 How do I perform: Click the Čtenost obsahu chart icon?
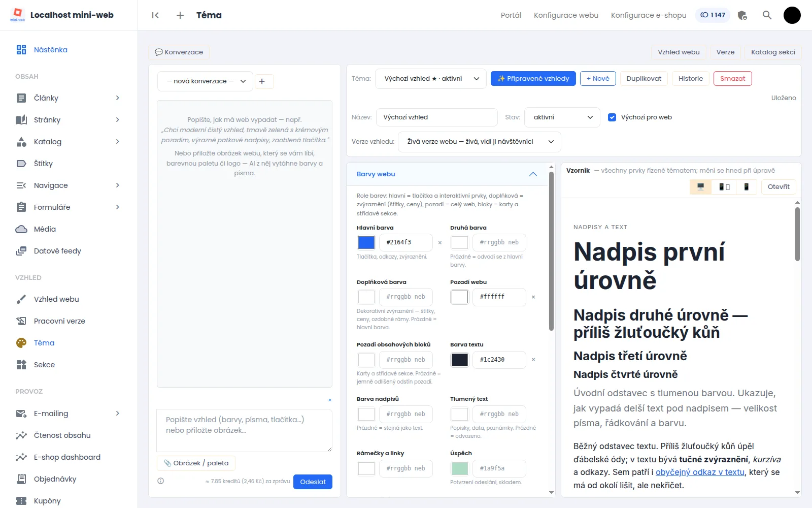click(21, 435)
